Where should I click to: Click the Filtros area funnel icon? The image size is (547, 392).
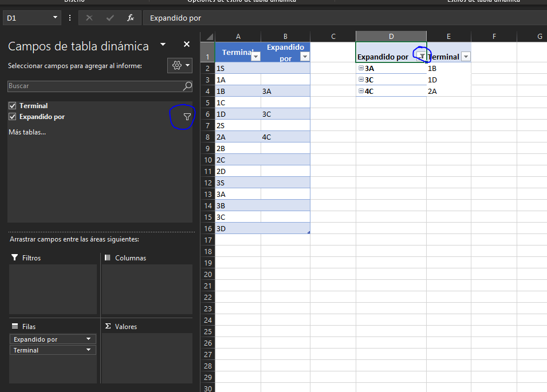coord(15,258)
